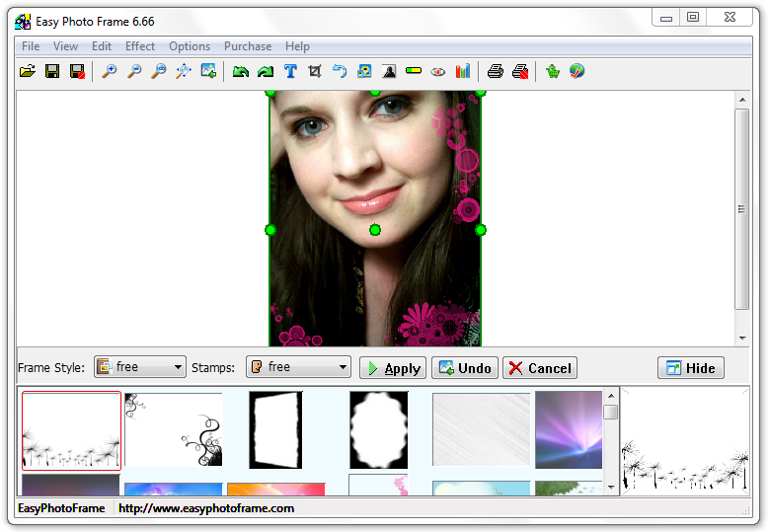Click the fit-to-window arrows icon
769x532 pixels.
(184, 72)
